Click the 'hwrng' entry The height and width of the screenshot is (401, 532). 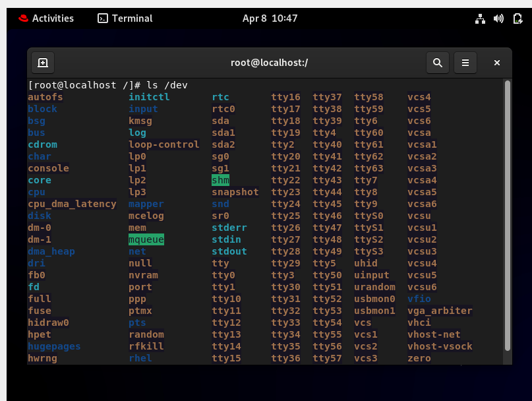pos(42,359)
